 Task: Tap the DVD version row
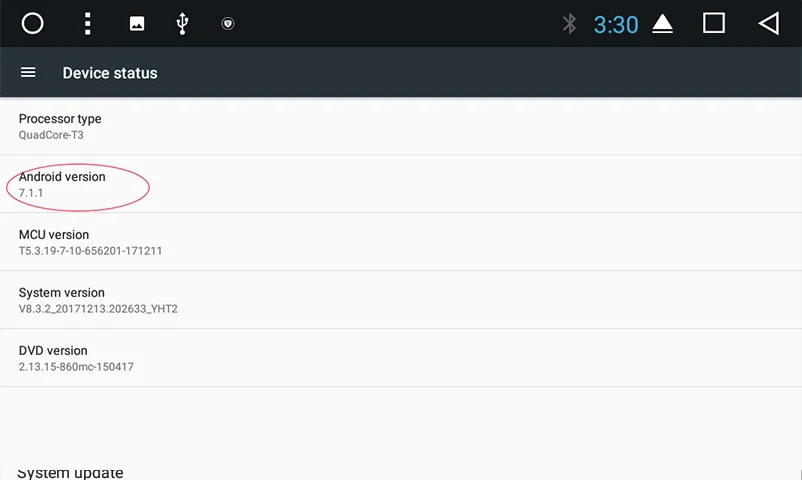pos(400,358)
